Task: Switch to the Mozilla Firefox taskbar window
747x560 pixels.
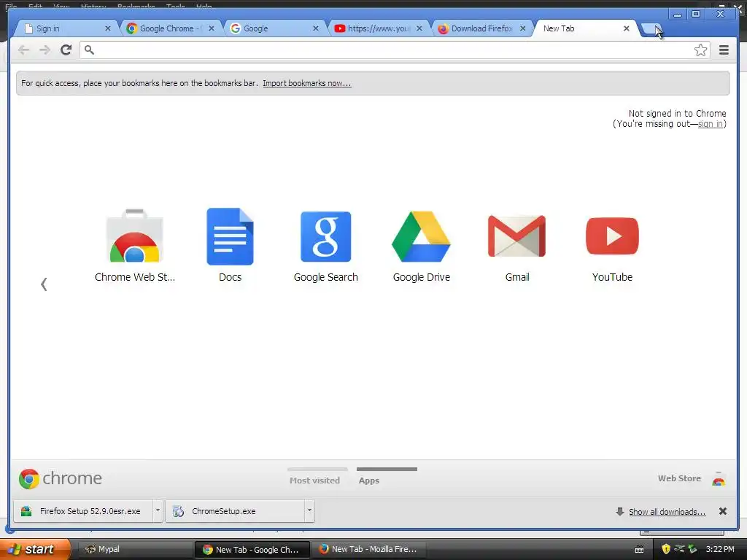Action: pos(368,549)
